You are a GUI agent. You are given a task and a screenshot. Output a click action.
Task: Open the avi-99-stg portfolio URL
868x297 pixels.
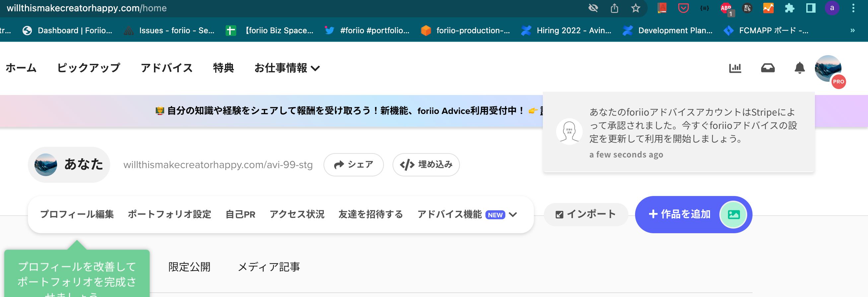coord(218,165)
